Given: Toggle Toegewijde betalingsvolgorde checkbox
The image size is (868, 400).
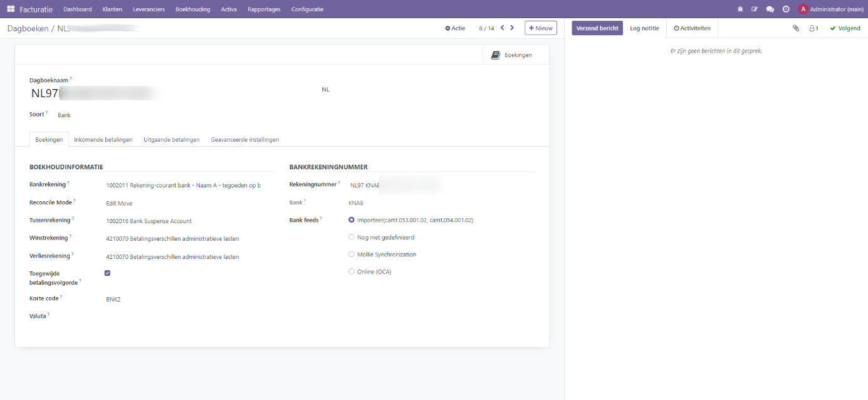Looking at the screenshot, I should (x=108, y=273).
